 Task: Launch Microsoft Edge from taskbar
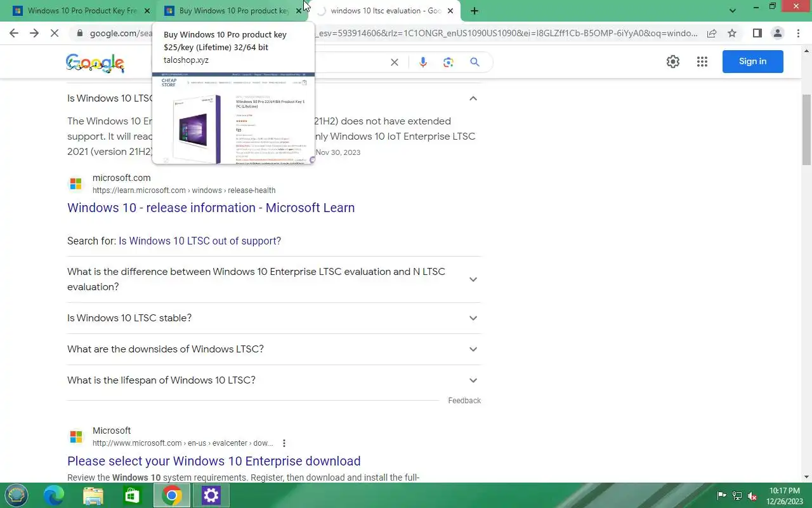[54, 495]
